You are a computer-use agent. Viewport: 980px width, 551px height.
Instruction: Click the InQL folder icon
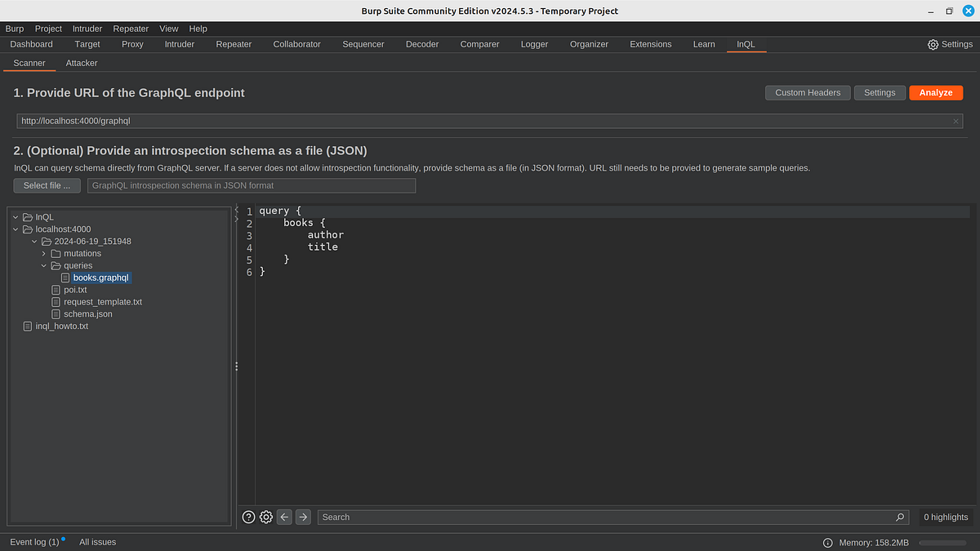click(x=28, y=217)
